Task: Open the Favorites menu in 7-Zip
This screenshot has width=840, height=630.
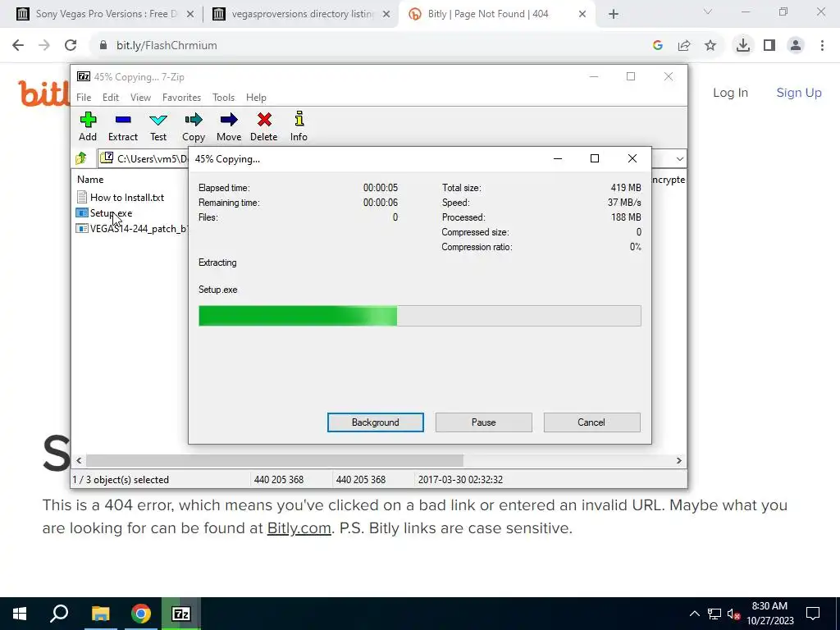Action: tap(181, 98)
